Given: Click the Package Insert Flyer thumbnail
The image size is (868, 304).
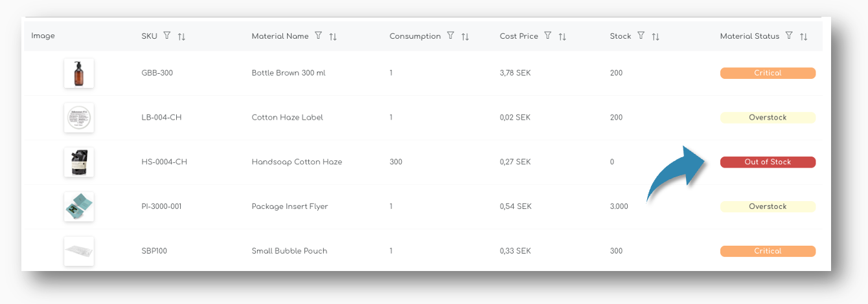Looking at the screenshot, I should click(79, 206).
